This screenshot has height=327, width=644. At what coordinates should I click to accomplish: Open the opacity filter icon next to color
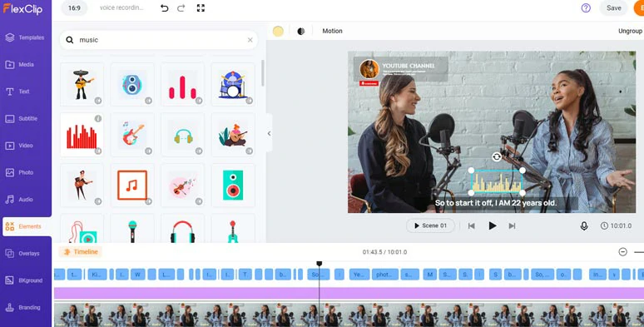coord(301,32)
